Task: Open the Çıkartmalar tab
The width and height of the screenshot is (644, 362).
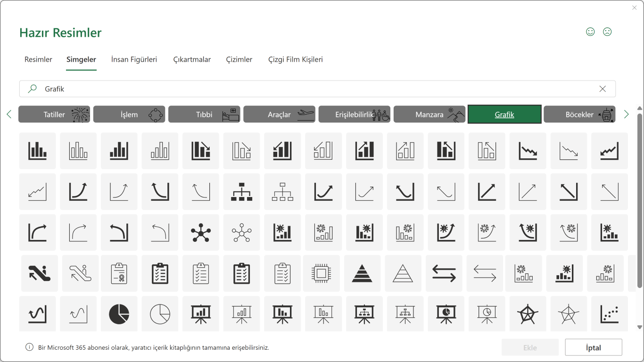Action: (x=192, y=59)
